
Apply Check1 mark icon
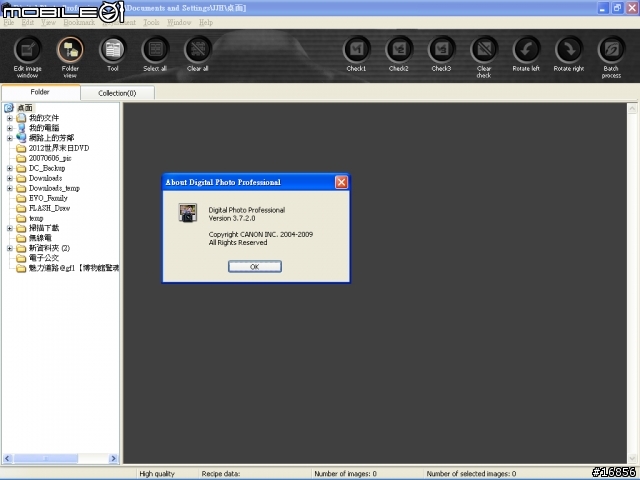357,50
